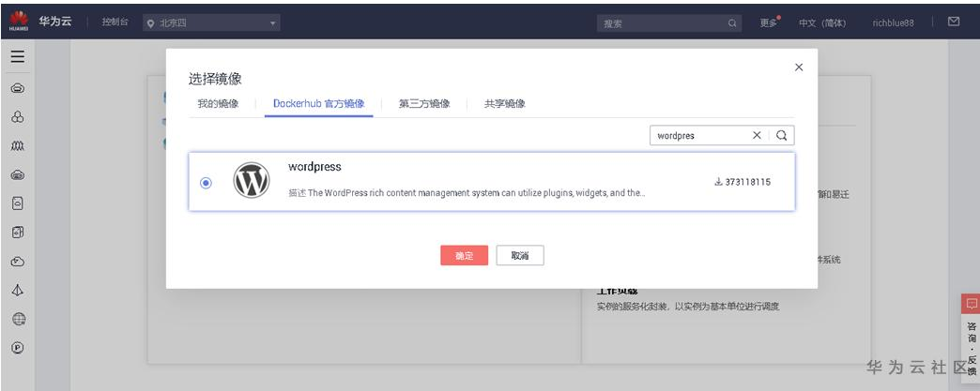Click the download count icon 373118115

pyautogui.click(x=718, y=183)
